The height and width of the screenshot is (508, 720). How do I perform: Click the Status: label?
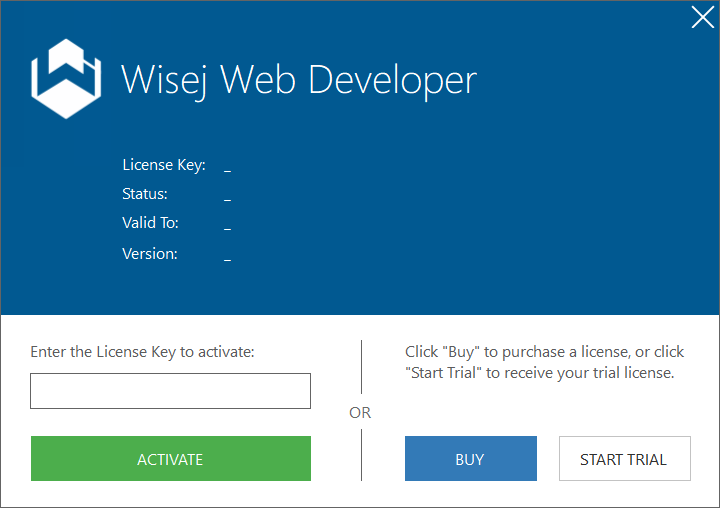(145, 194)
